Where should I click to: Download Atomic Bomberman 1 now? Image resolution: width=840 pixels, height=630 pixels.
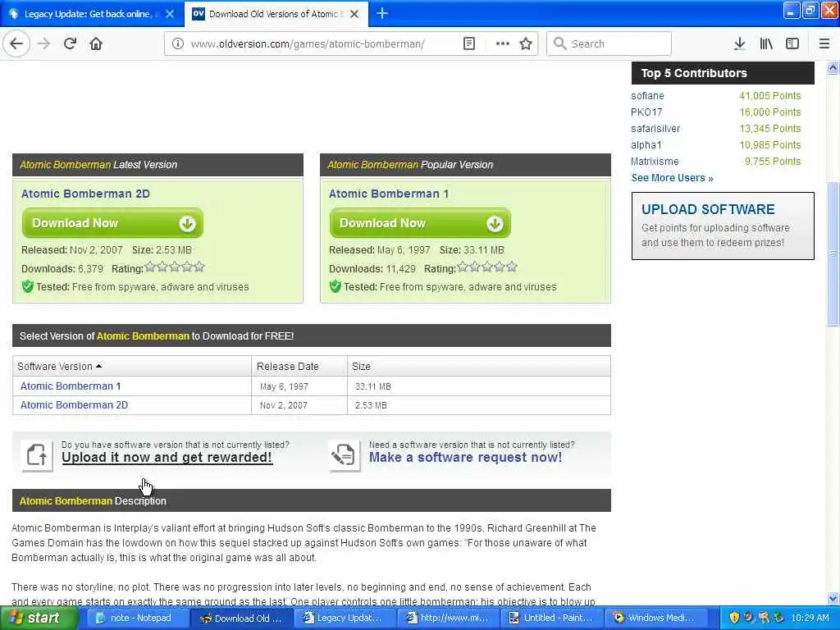tap(420, 223)
